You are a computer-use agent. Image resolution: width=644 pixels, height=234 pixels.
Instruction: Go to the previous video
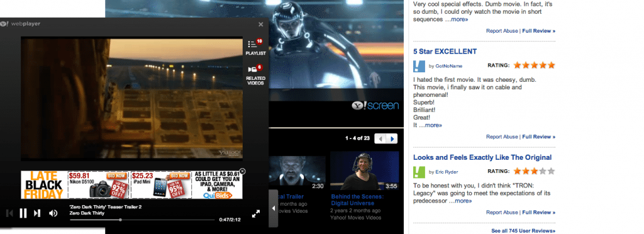(9, 213)
